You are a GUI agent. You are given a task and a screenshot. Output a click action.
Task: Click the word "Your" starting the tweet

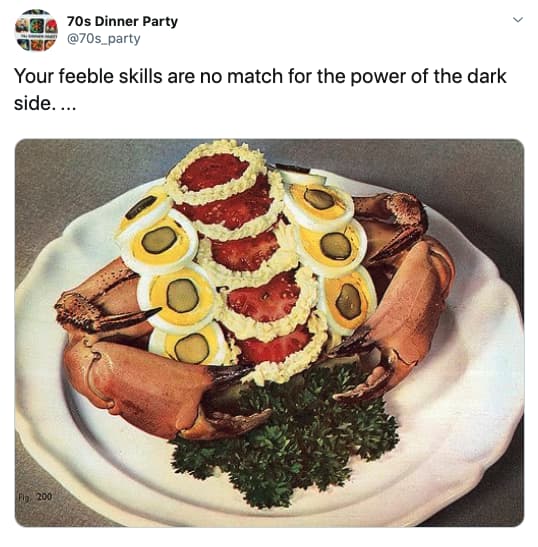33,77
